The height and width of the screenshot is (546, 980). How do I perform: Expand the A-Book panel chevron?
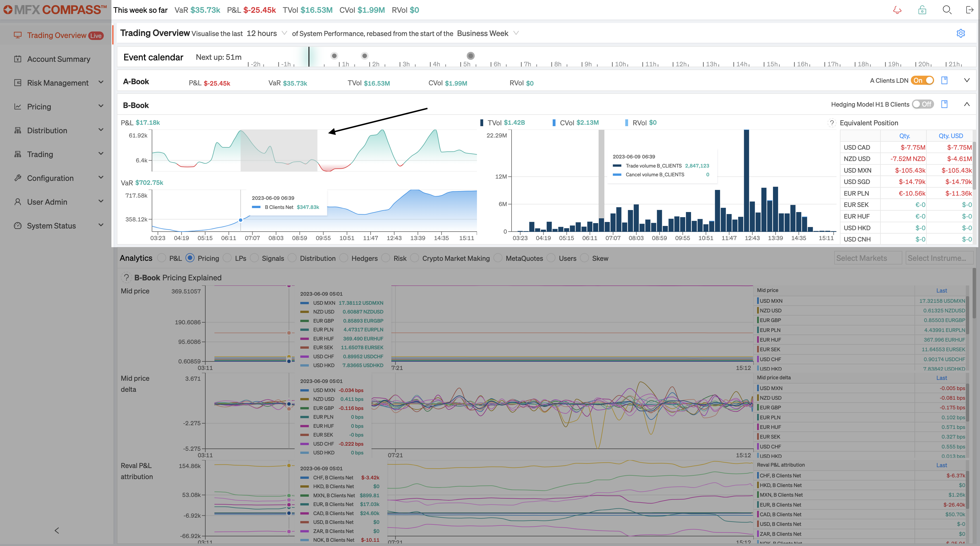[x=967, y=80]
